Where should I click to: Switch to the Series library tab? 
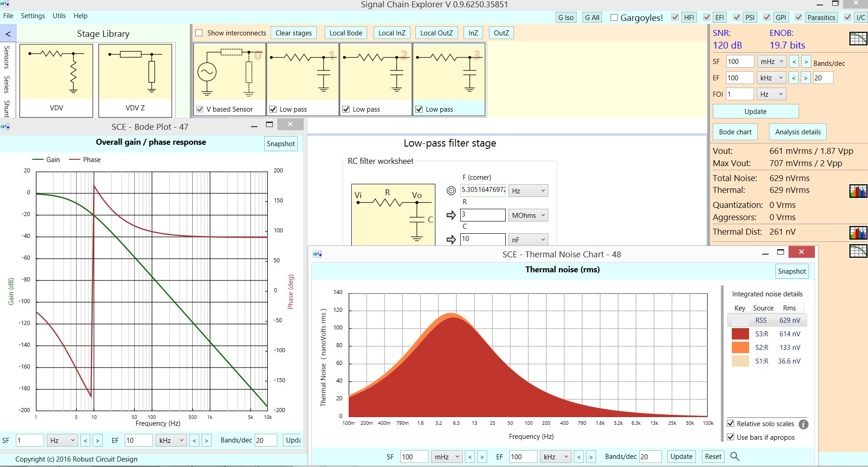pyautogui.click(x=6, y=84)
